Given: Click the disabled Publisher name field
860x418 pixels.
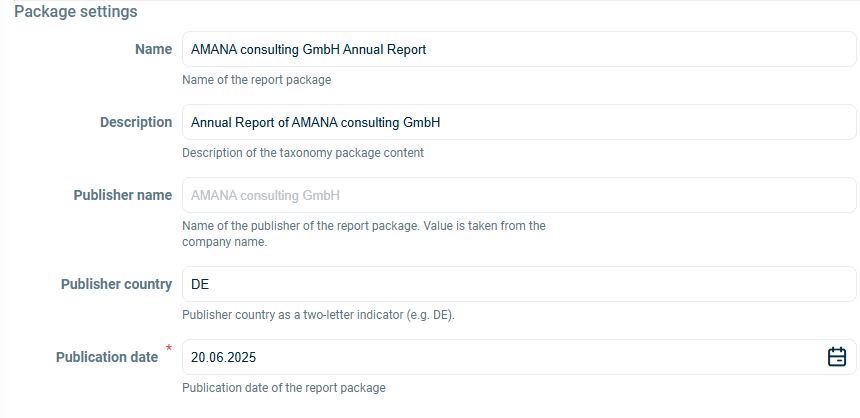Looking at the screenshot, I should [x=519, y=195].
